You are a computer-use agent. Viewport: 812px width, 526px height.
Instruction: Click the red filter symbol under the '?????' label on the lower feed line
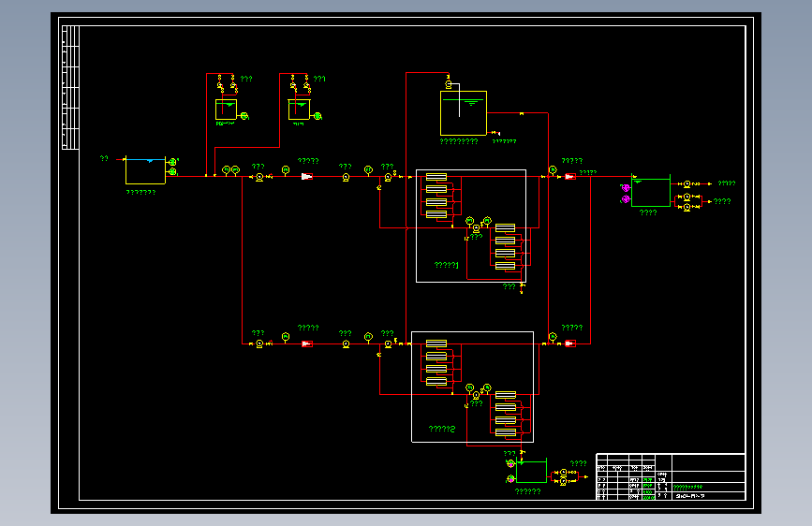point(307,343)
